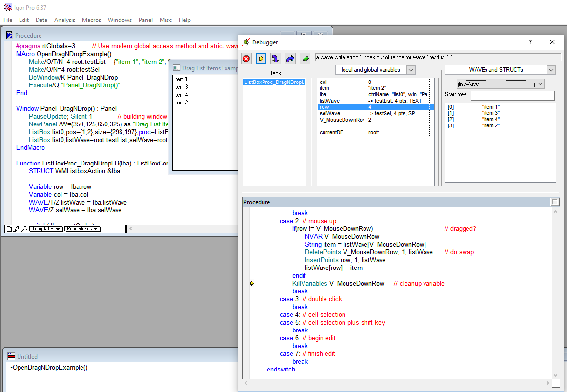Image resolution: width=567 pixels, height=392 pixels.
Task: Click the Debugger help question mark
Action: [530, 42]
